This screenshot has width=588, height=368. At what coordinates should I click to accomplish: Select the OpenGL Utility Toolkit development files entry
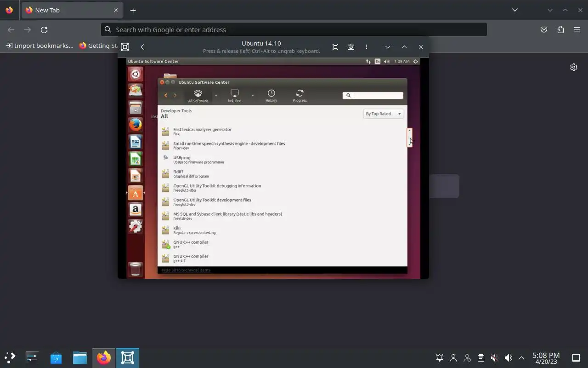pos(282,202)
